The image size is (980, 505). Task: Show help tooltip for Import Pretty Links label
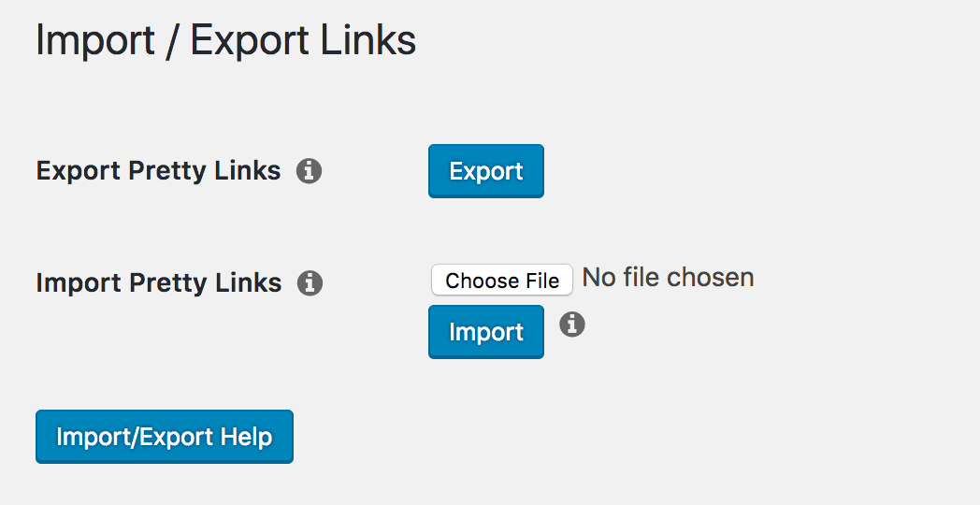(x=310, y=283)
